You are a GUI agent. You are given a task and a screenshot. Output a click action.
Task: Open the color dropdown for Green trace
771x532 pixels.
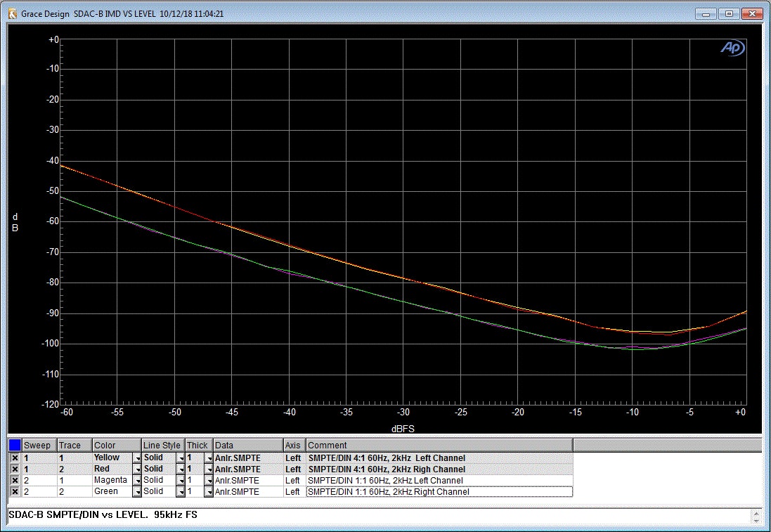coord(136,492)
